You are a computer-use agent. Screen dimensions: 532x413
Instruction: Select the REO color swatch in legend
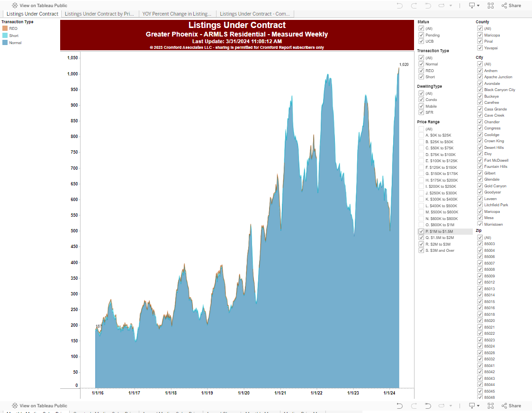point(5,28)
